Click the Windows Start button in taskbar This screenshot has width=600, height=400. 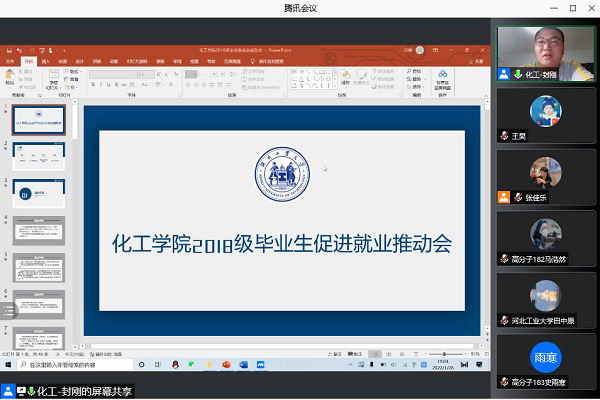click(x=7, y=366)
